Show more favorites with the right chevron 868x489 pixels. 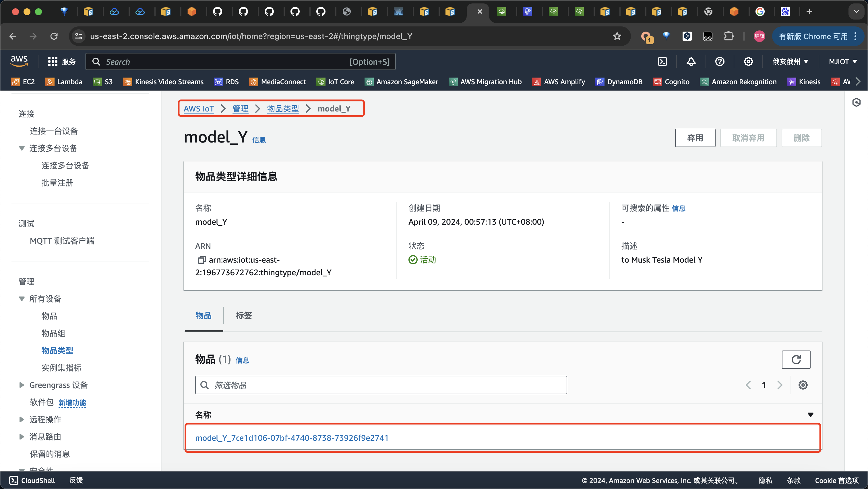pyautogui.click(x=858, y=82)
